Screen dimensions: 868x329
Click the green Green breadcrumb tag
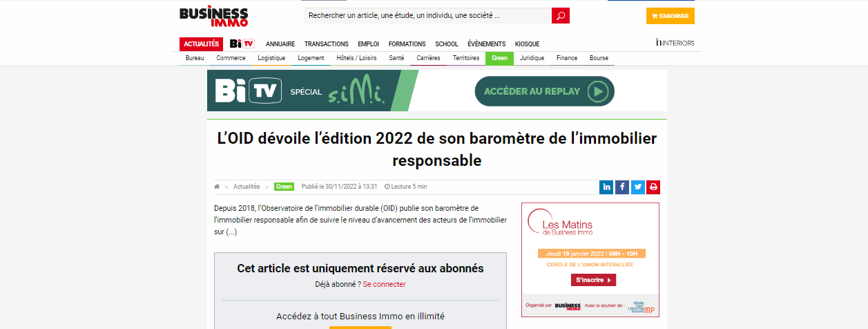(x=284, y=187)
